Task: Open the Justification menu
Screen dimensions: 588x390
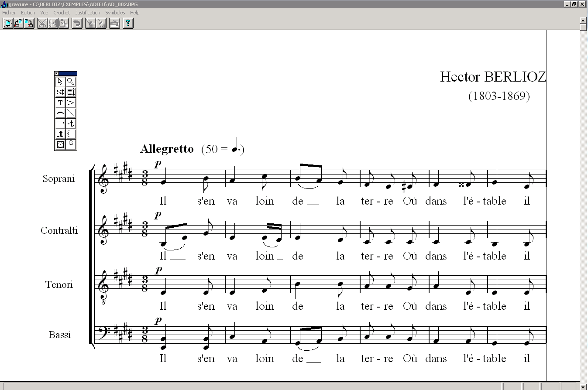Action: coord(88,13)
